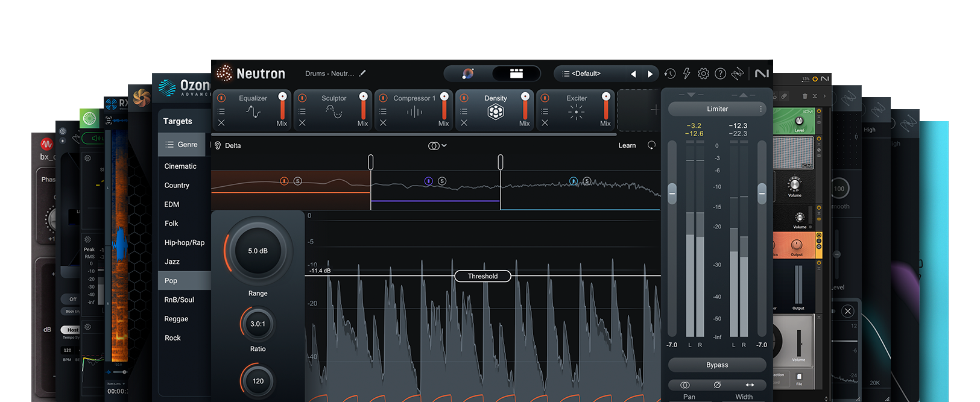
Task: Open the Neutron Assistant view
Action: click(468, 74)
